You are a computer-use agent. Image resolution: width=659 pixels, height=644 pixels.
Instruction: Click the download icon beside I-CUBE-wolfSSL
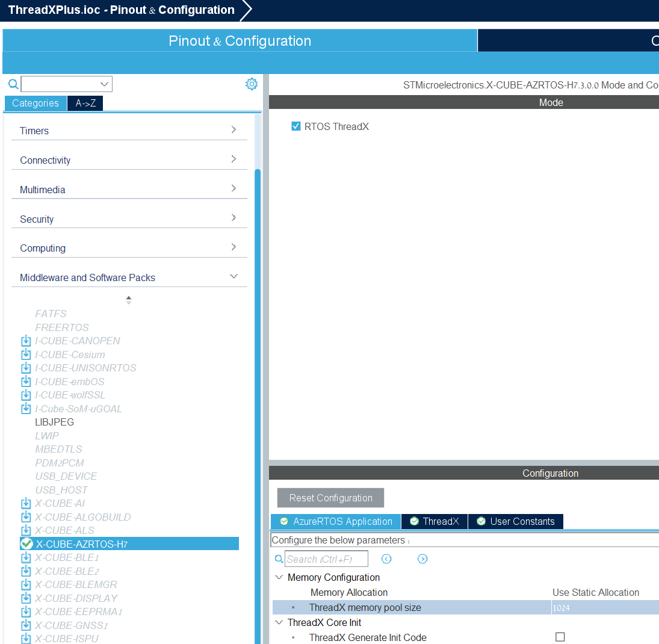click(25, 395)
